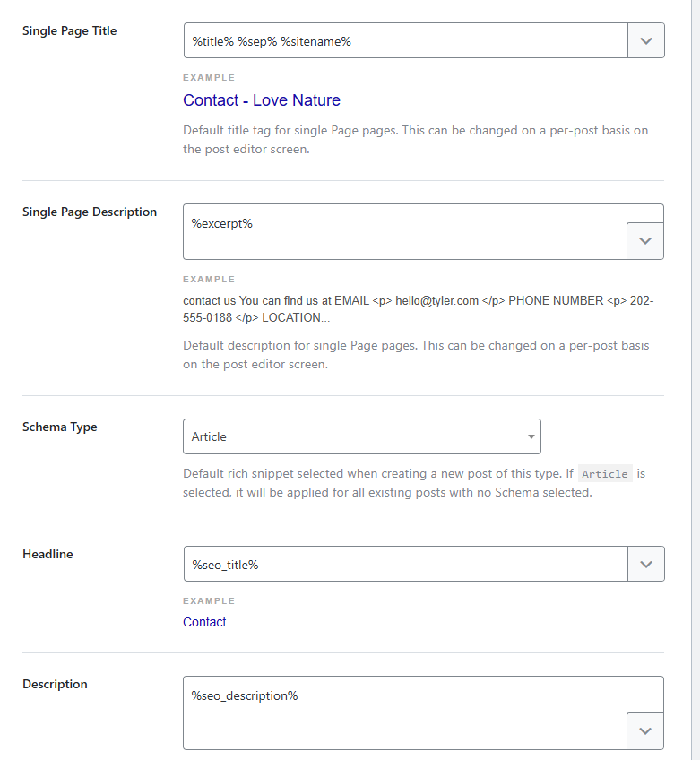The image size is (700, 760).
Task: Click the "Single Page Description" label
Action: coord(90,212)
